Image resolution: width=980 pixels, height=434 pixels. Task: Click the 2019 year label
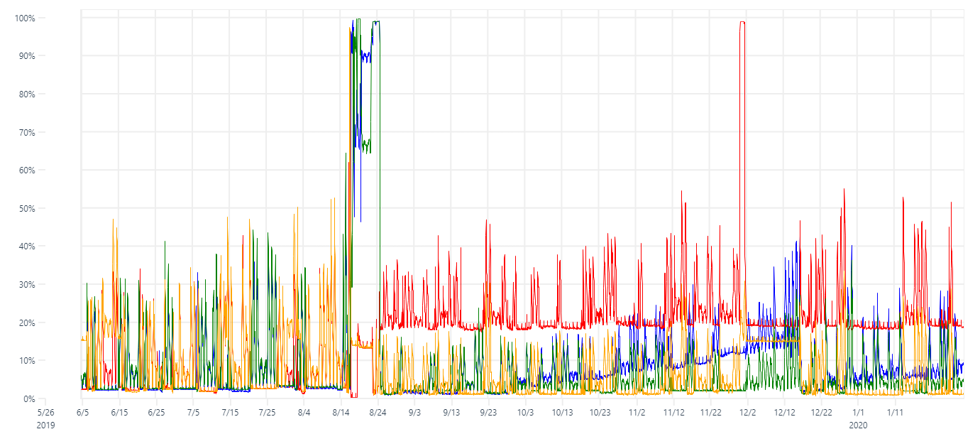click(45, 424)
